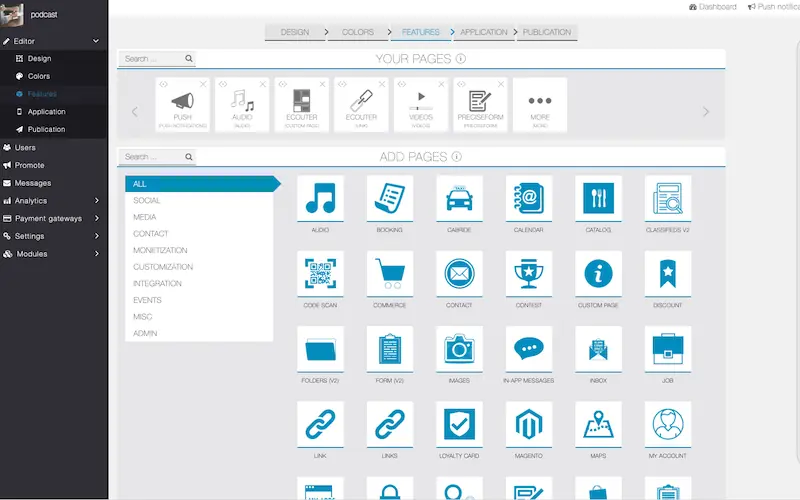Viewport: 800px width, 500px height.
Task: Add the In-App Messages feature
Action: [529, 349]
